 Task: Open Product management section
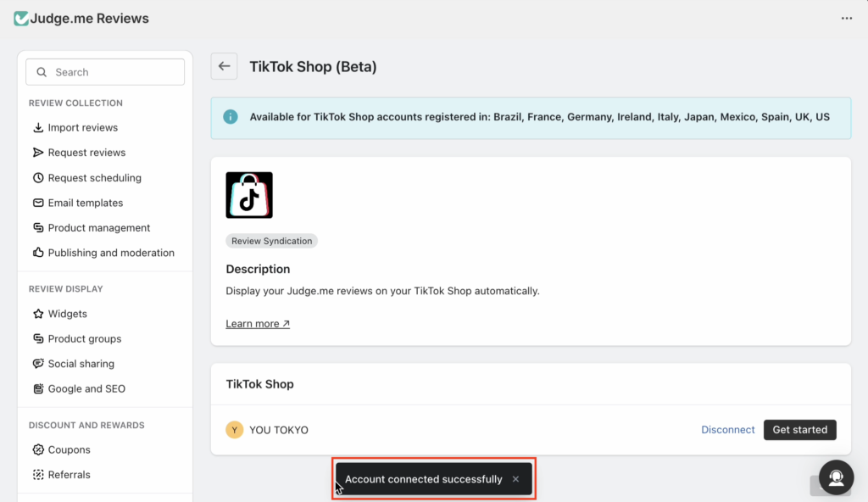pyautogui.click(x=98, y=228)
